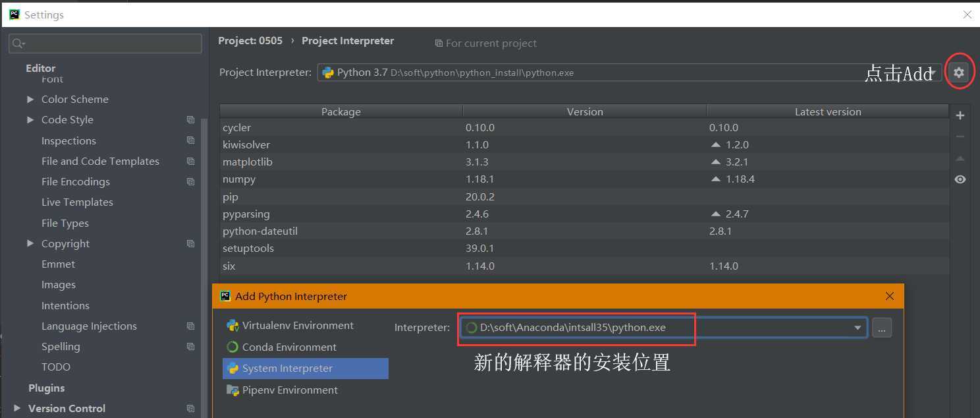Click the copy icon beside File Encodings

click(190, 181)
